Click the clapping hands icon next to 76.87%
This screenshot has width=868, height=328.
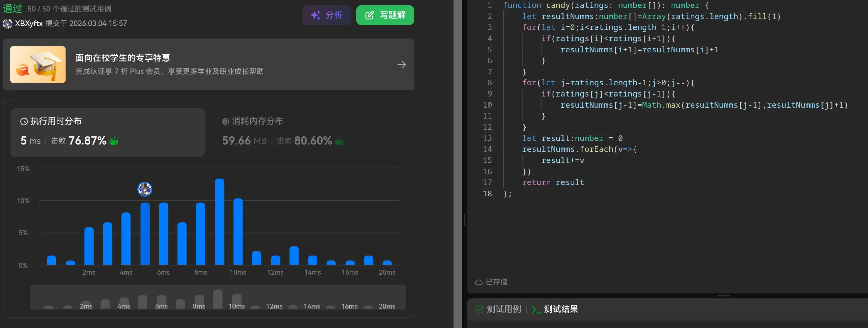point(114,141)
